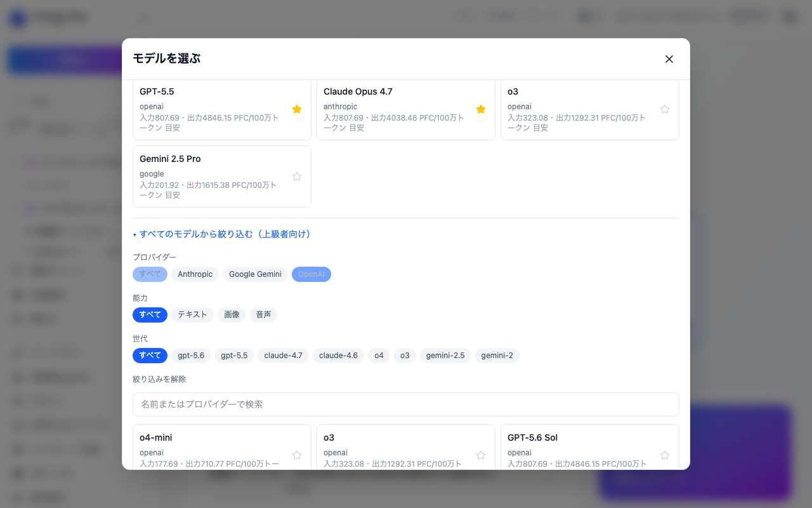Click the プロバイダー section label
812x508 pixels.
(x=155, y=257)
